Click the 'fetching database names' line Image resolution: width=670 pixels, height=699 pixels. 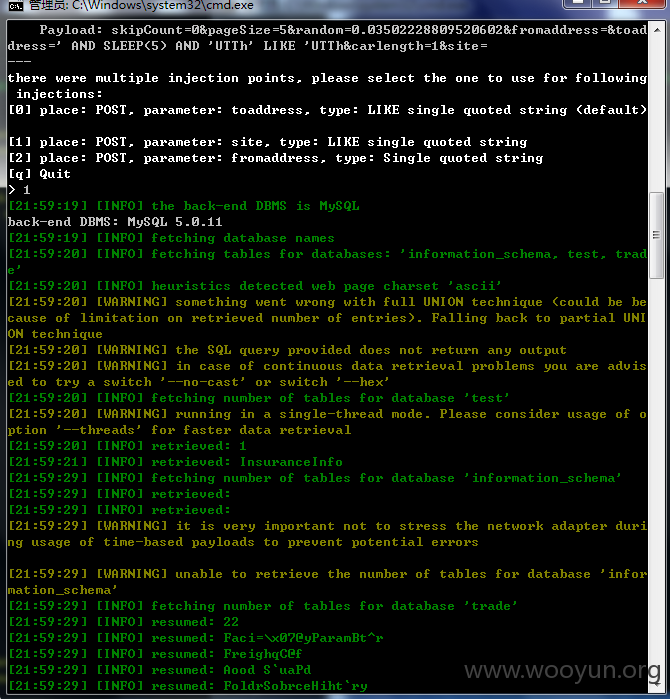click(x=171, y=238)
